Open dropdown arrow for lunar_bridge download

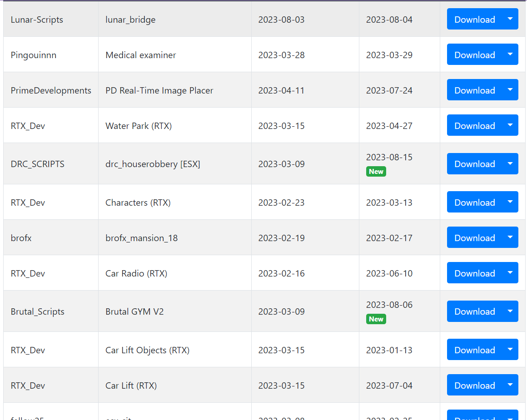(x=510, y=19)
